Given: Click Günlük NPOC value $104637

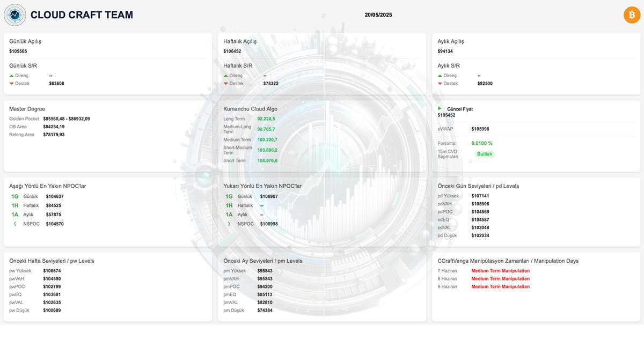Looking at the screenshot, I should pos(55,196).
